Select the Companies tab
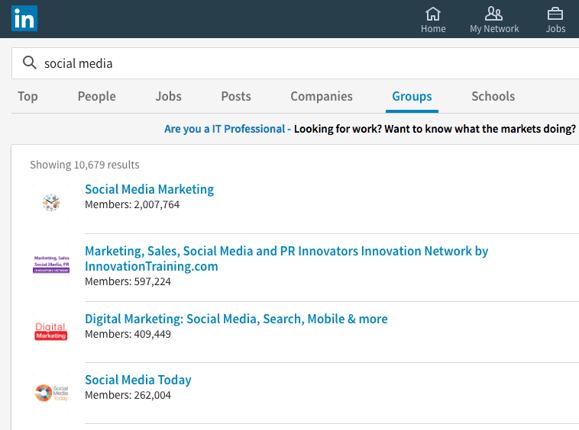Image resolution: width=579 pixels, height=430 pixels. click(x=321, y=96)
